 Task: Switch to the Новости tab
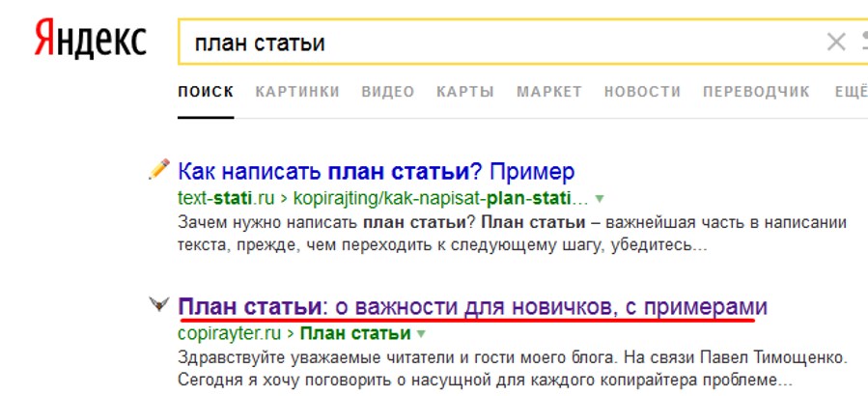pyautogui.click(x=642, y=92)
